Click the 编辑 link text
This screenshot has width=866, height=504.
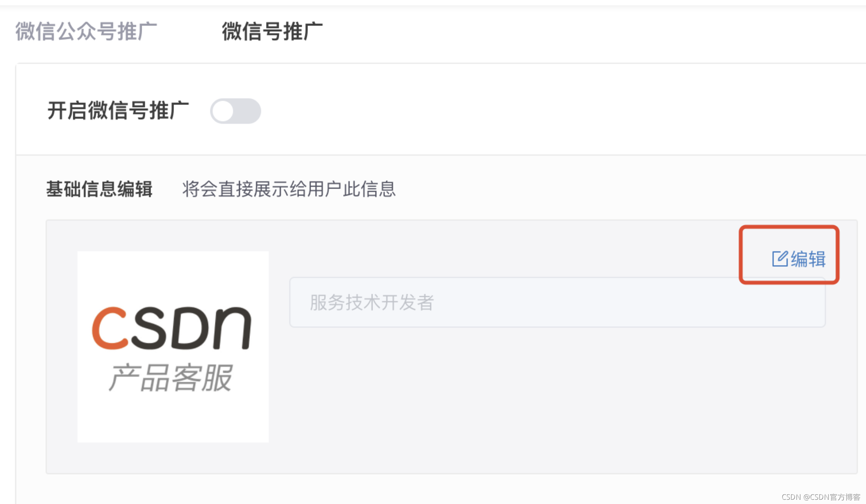click(x=808, y=259)
